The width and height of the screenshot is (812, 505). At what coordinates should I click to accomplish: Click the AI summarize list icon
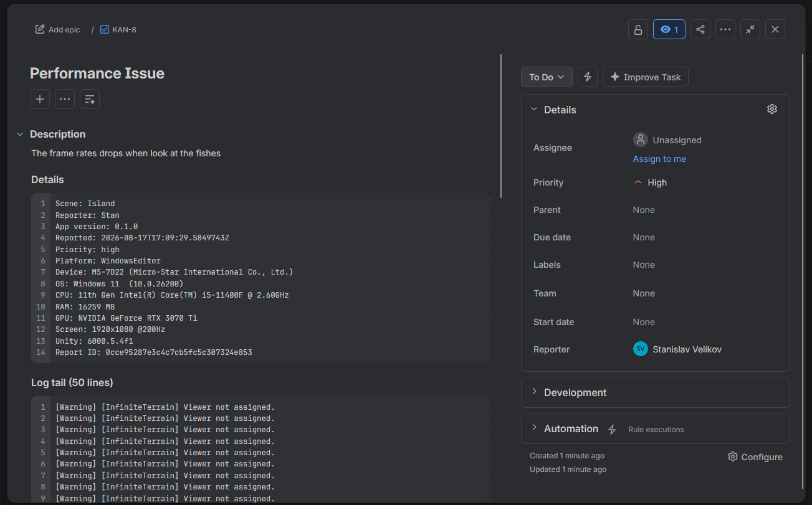tap(90, 99)
